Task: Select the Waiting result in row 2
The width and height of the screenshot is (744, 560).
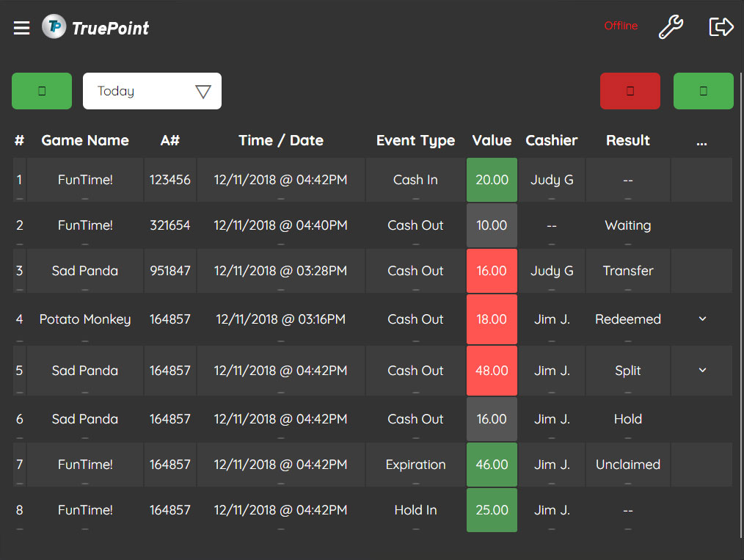Action: click(x=627, y=225)
